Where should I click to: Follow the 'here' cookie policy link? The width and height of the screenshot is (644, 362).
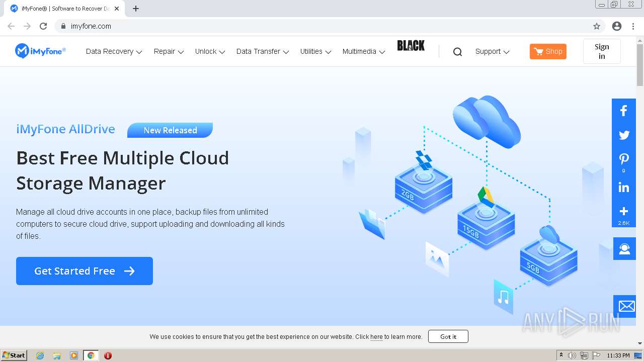click(376, 337)
